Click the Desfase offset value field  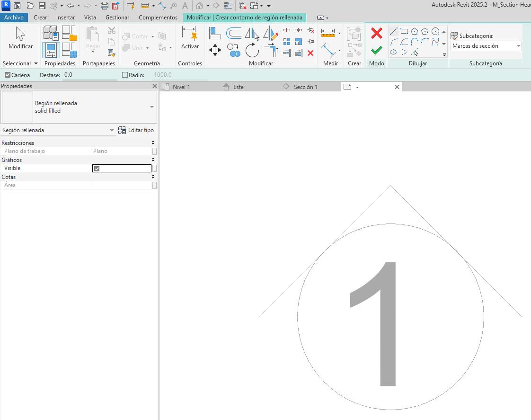[x=90, y=75]
